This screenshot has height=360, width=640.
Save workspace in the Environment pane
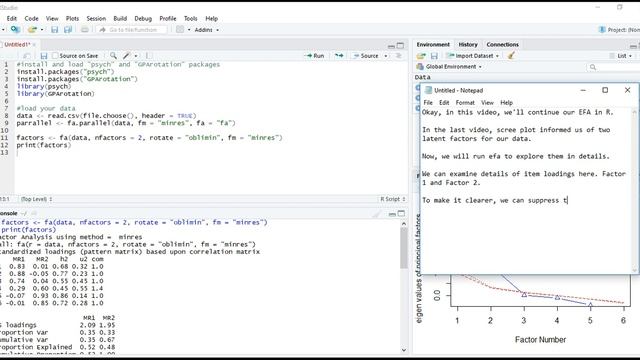(434, 56)
